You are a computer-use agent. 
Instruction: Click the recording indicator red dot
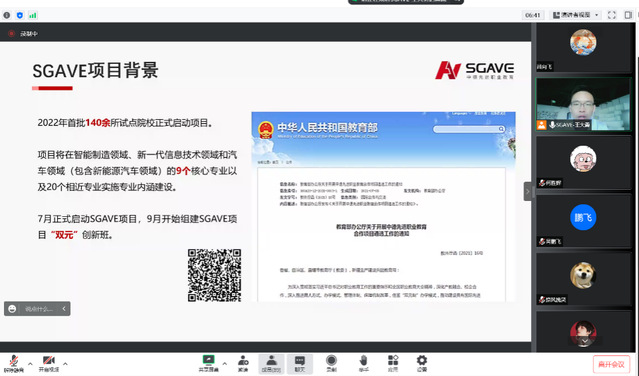pyautogui.click(x=11, y=33)
